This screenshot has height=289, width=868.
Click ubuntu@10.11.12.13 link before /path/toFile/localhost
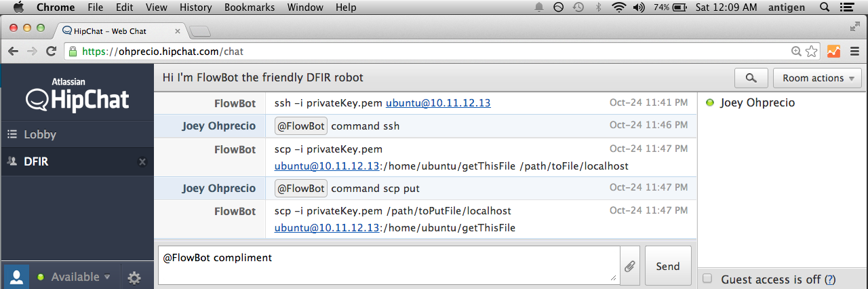pos(327,166)
